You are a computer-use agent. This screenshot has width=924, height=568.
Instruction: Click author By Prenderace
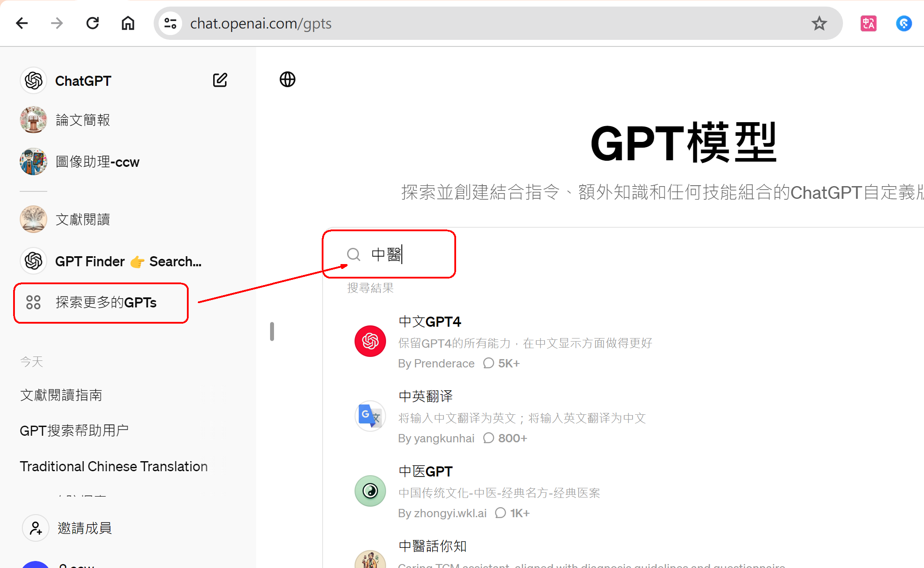(x=436, y=363)
